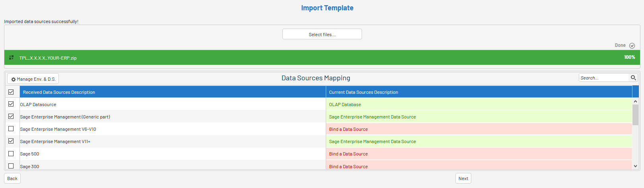Toggle the select-all header checkbox
Screen dimensions: 644x188
pyautogui.click(x=11, y=92)
